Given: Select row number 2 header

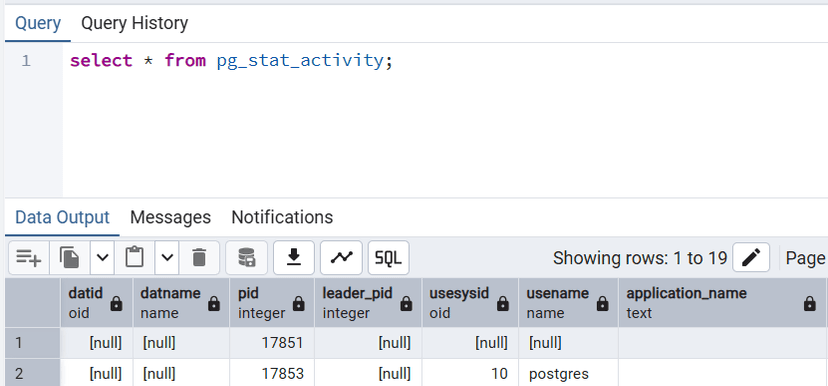Looking at the screenshot, I should (33, 374).
